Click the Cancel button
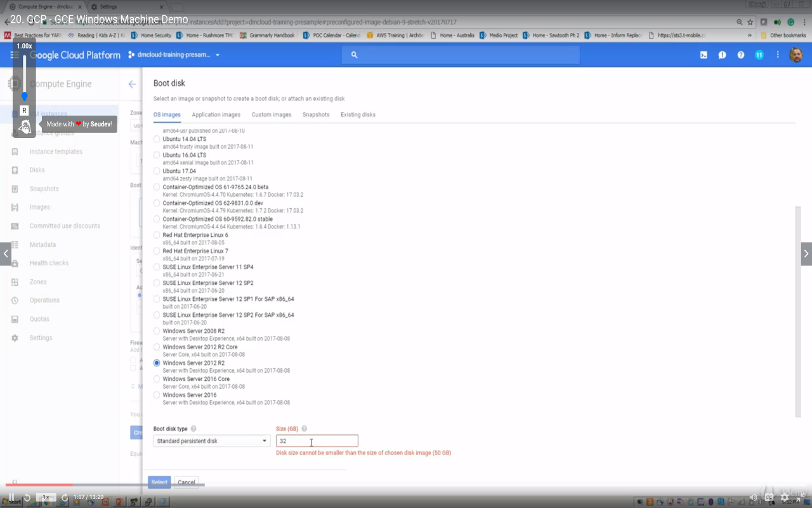Image resolution: width=812 pixels, height=508 pixels. [187, 482]
